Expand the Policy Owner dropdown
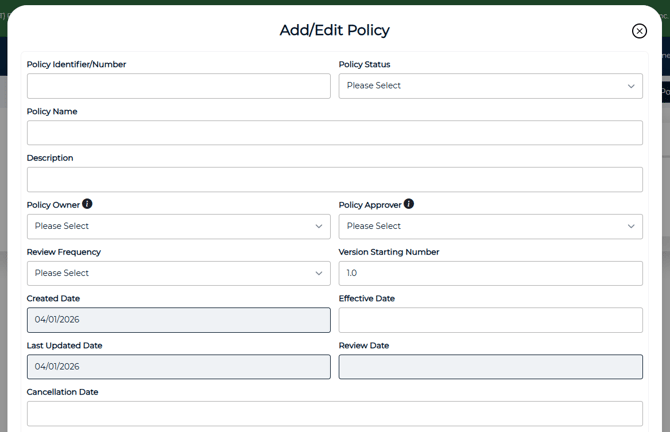 click(x=178, y=226)
